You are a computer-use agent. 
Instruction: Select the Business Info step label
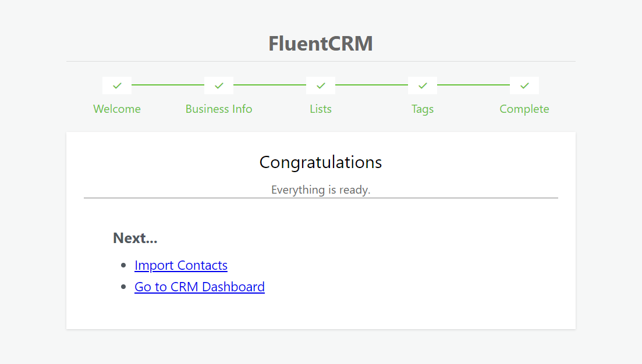pyautogui.click(x=218, y=109)
